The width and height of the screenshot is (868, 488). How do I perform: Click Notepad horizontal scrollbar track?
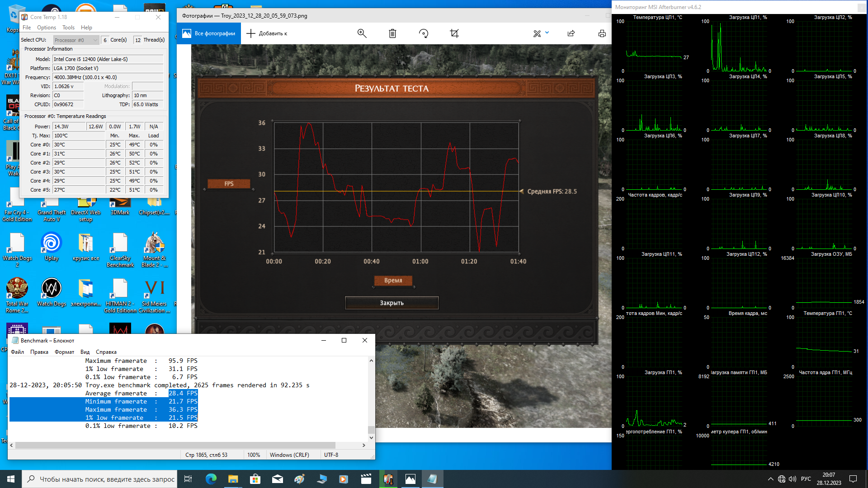(x=348, y=445)
